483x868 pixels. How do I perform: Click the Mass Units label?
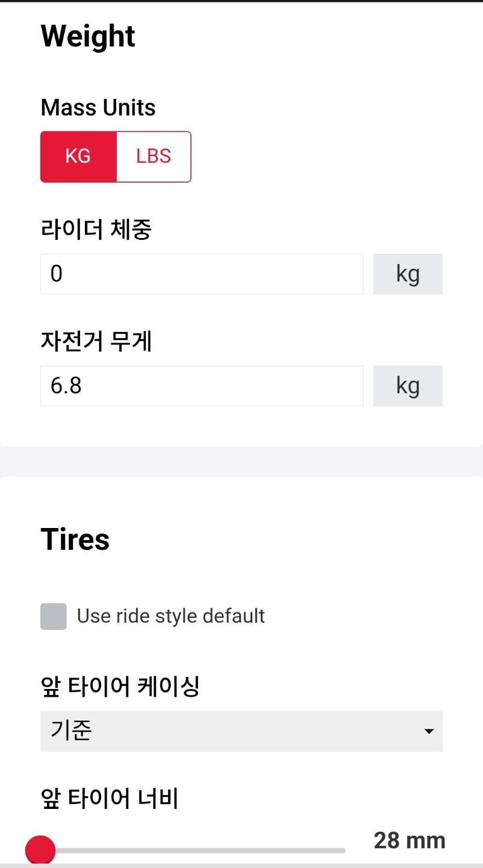click(x=98, y=108)
